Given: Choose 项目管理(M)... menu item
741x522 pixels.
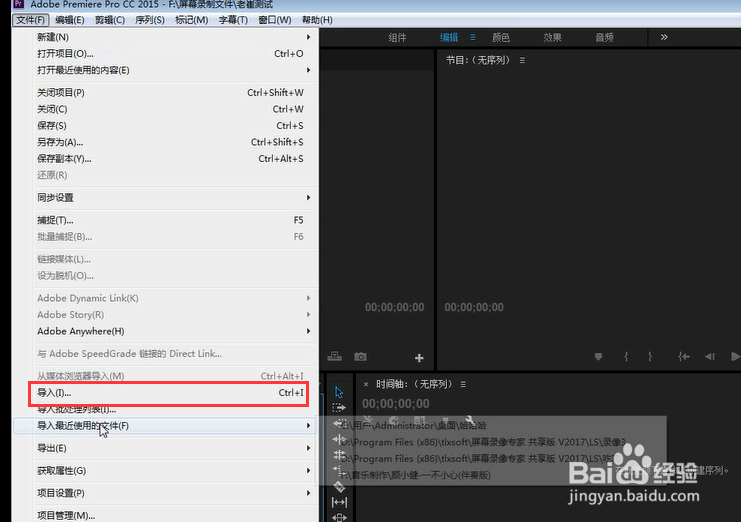Looking at the screenshot, I should pyautogui.click(x=170, y=515).
